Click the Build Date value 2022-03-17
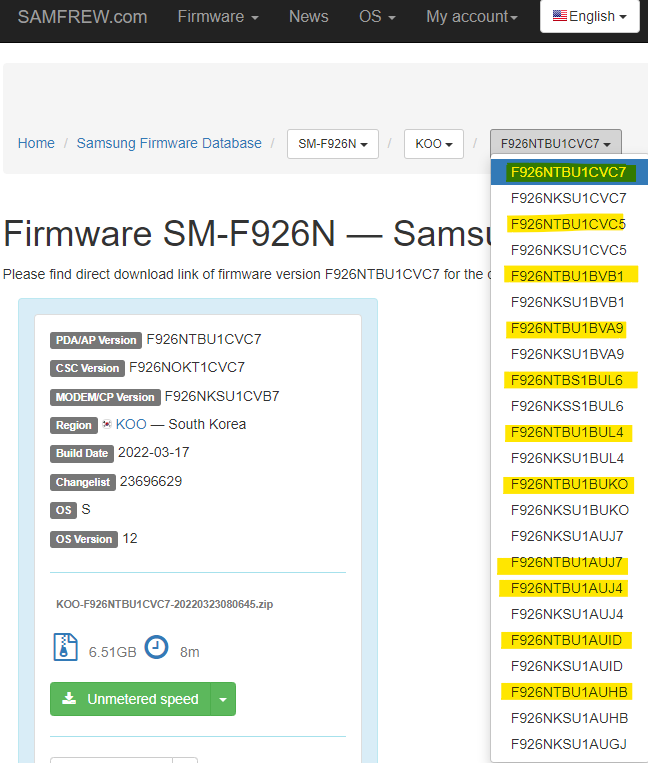 (154, 453)
